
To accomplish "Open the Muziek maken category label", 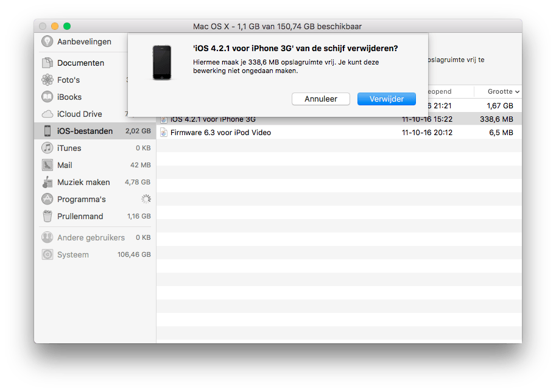I will [83, 182].
